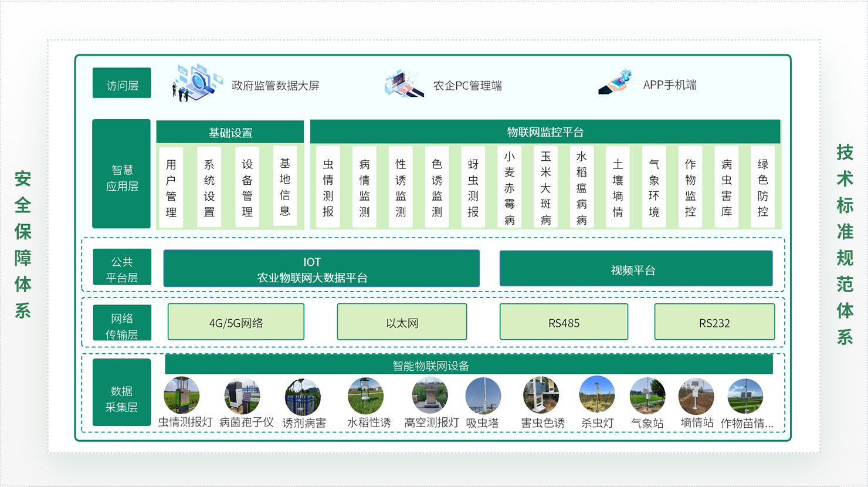This screenshot has width=868, height=487.
Task: Click the 安全保障体系 vertical text
Action: (x=23, y=244)
